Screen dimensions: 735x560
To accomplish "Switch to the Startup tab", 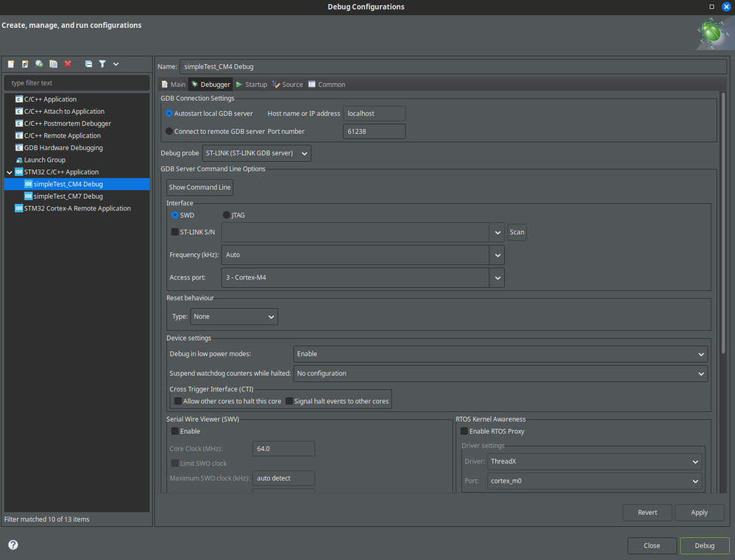I will [252, 85].
